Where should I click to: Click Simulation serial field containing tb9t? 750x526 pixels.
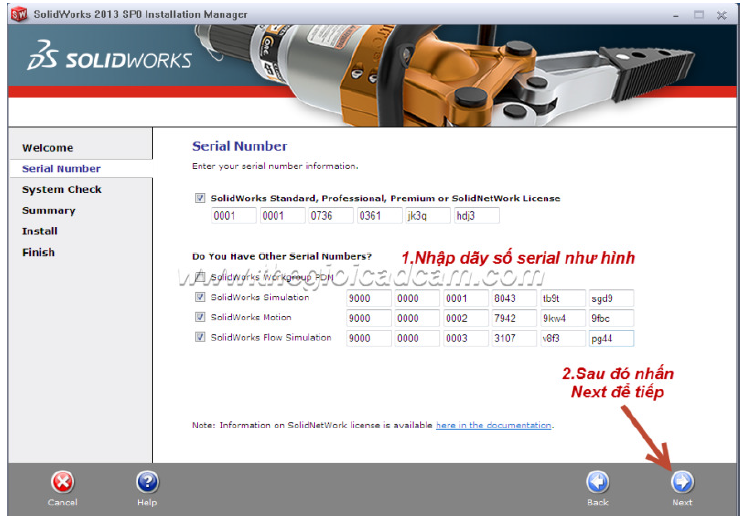[563, 298]
